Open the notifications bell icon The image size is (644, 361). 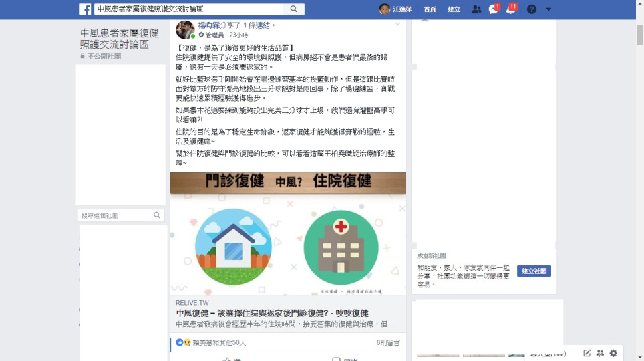pyautogui.click(x=511, y=9)
